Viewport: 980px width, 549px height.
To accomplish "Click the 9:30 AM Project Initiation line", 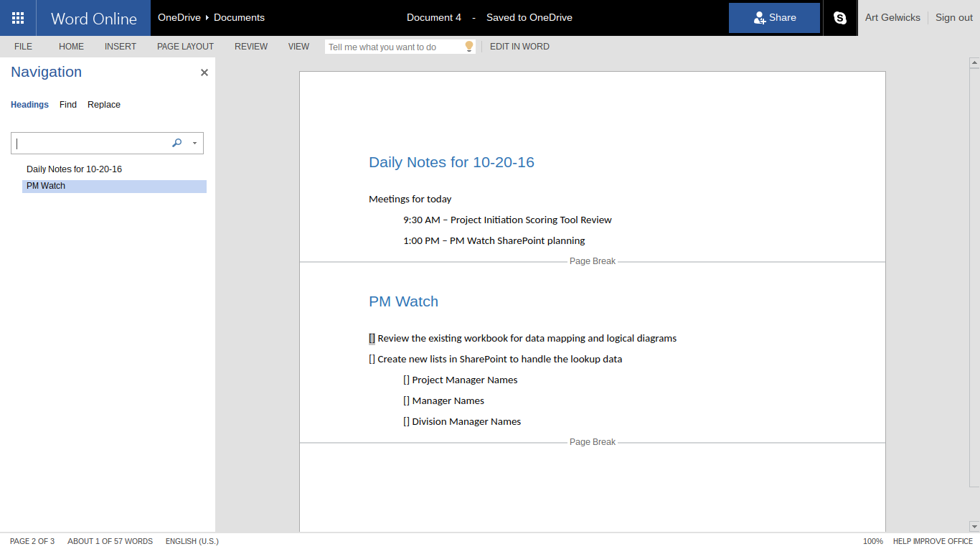I will coord(507,220).
